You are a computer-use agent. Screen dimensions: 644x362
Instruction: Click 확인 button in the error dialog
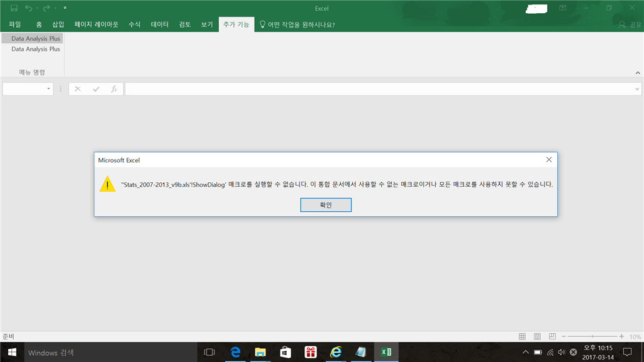(x=326, y=205)
